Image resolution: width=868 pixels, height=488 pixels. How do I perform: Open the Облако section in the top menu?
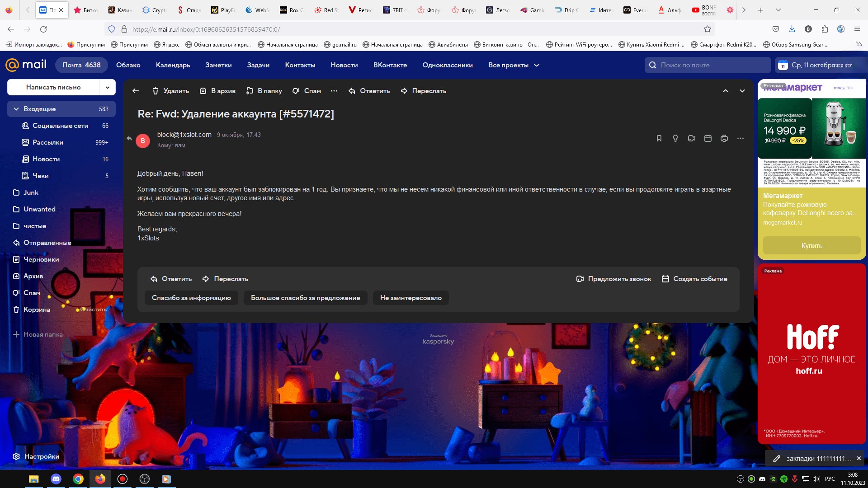point(128,65)
